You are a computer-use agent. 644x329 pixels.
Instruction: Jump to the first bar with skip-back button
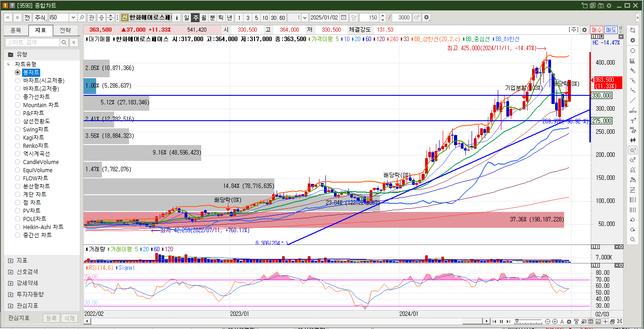pyautogui.click(x=494, y=321)
